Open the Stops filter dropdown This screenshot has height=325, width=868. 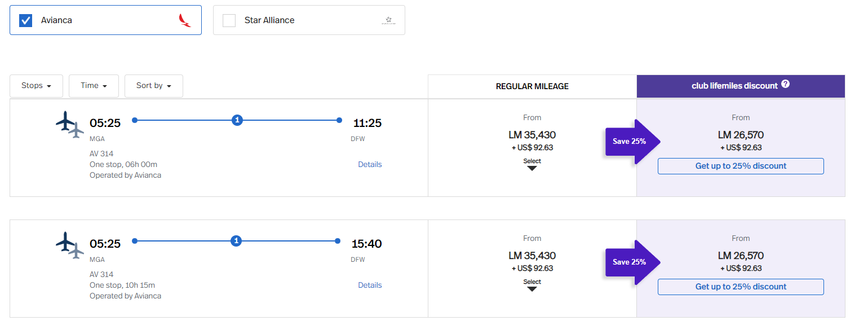pyautogui.click(x=37, y=86)
